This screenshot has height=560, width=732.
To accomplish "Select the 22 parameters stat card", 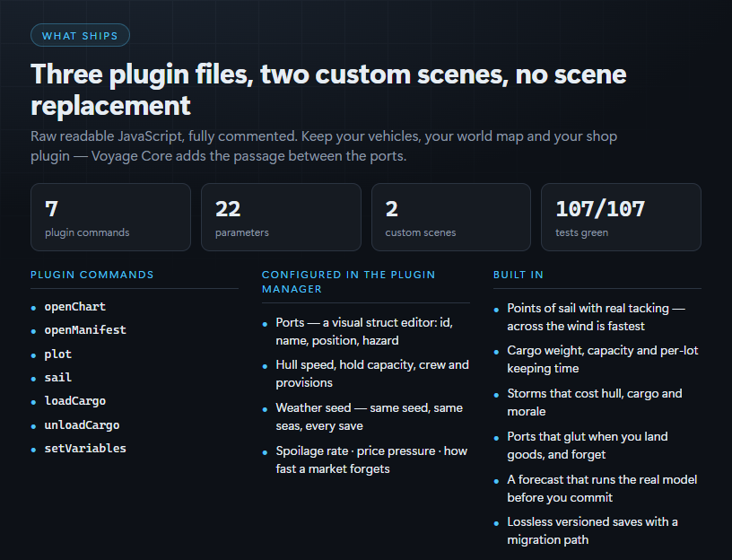I will coord(281,217).
